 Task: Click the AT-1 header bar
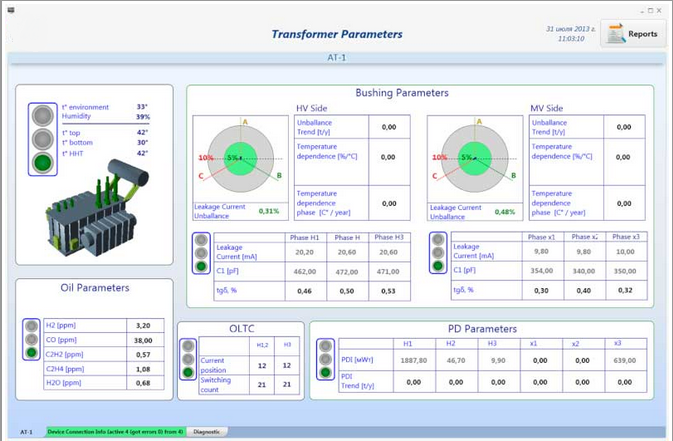pyautogui.click(x=336, y=59)
